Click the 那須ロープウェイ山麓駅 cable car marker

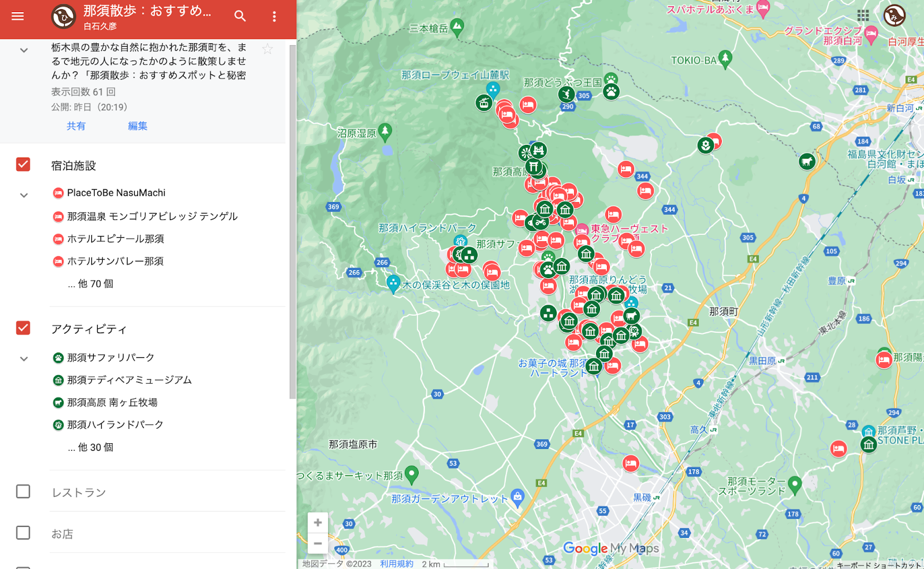pyautogui.click(x=493, y=88)
